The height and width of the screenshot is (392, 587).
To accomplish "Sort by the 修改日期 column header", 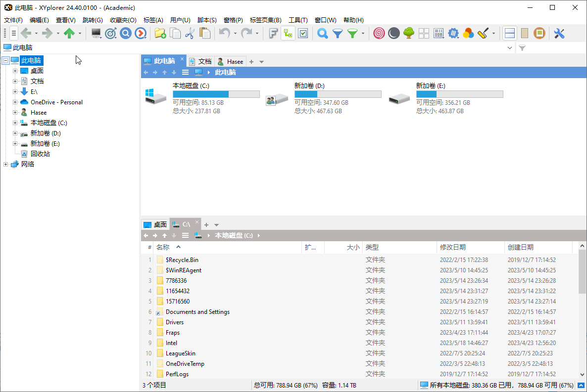I will coord(470,247).
